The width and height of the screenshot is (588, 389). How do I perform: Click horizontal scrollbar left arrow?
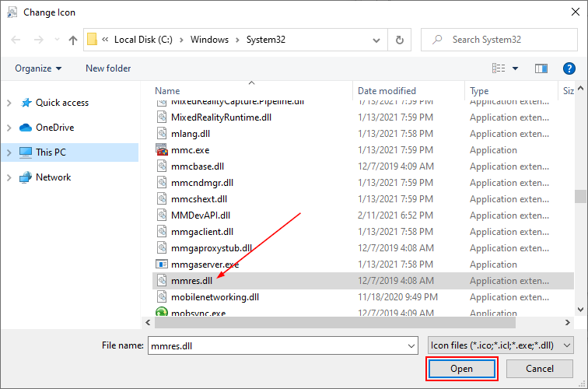point(148,323)
